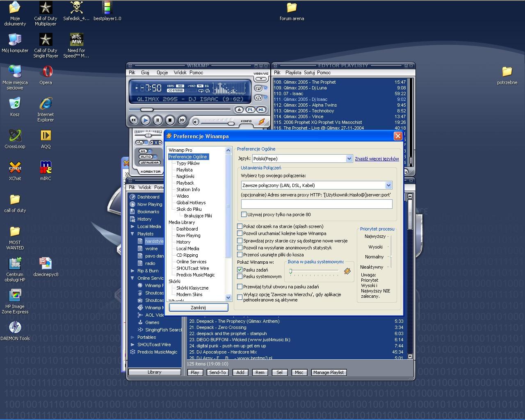Toggle the crossfade arrows button in Winamp
The width and height of the screenshot is (525, 420).
pos(139,142)
